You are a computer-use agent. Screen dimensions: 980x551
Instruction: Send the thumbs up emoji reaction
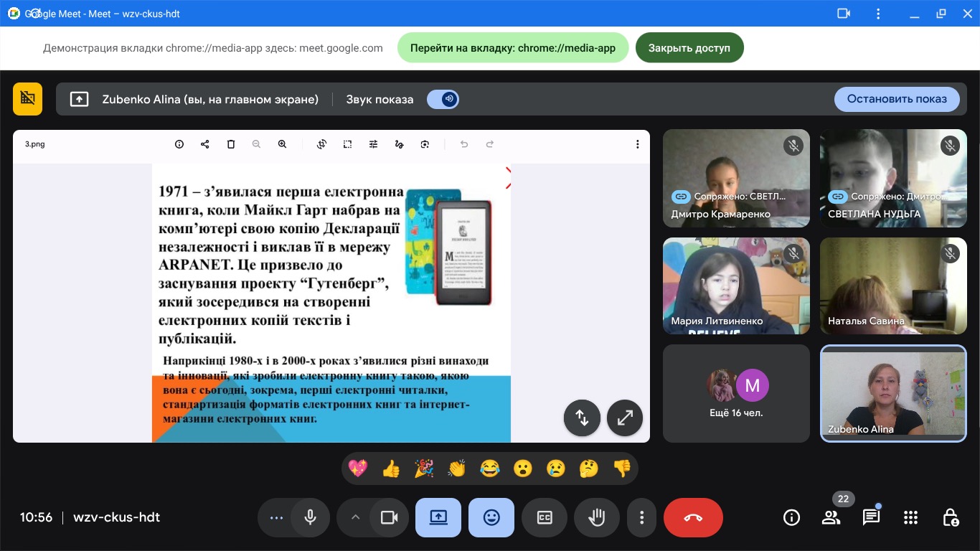click(391, 469)
